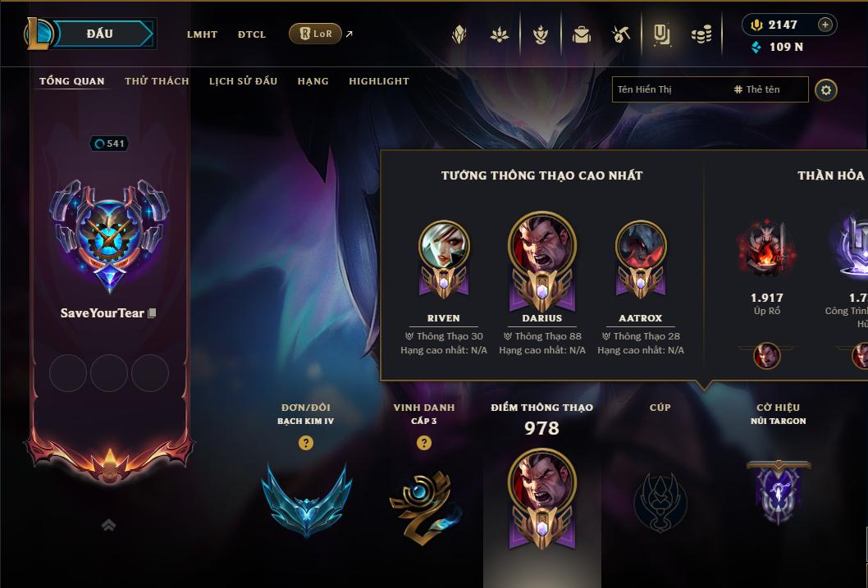This screenshot has height=588, width=868.
Task: Open the Profile banner icon
Action: 661,34
